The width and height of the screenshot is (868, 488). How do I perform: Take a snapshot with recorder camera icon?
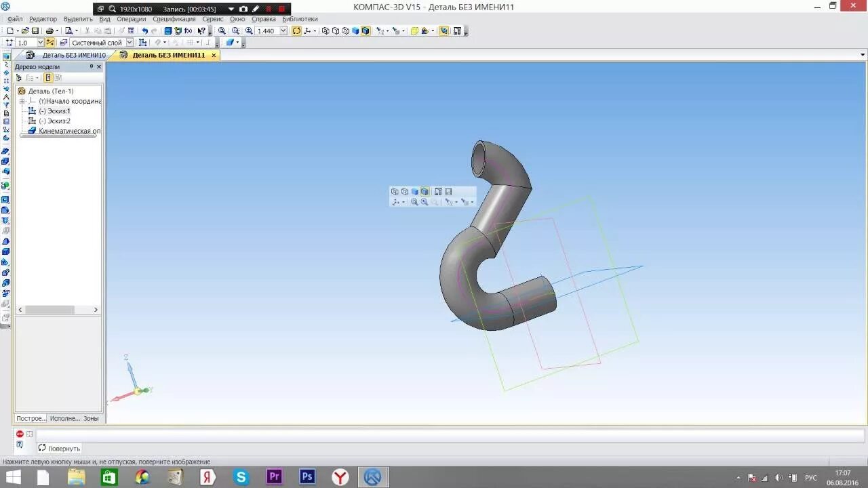243,9
